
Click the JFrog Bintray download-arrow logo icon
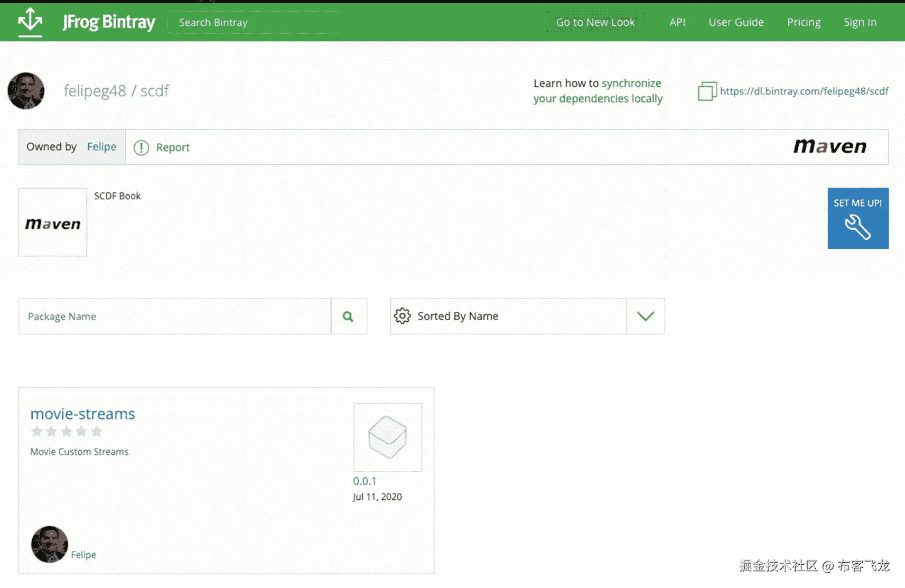point(30,22)
